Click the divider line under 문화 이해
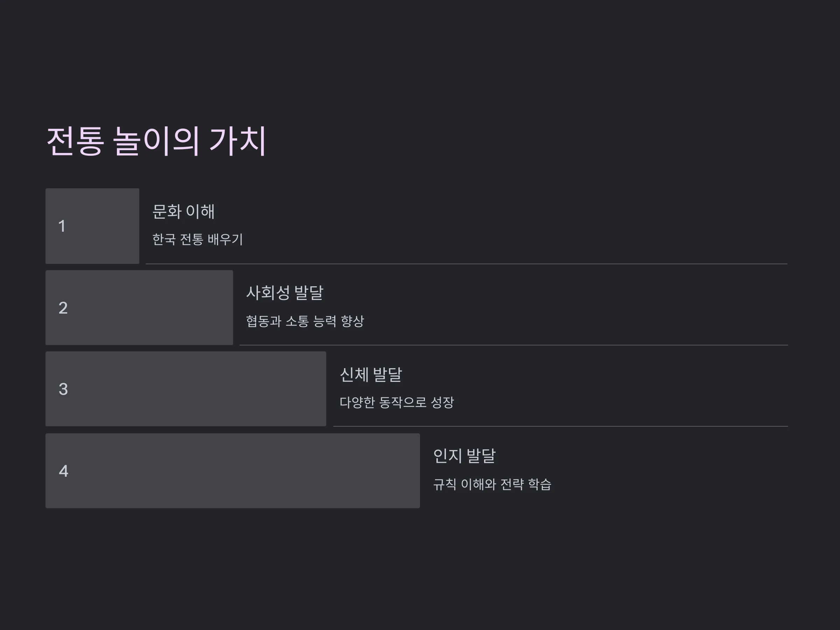 click(x=466, y=264)
